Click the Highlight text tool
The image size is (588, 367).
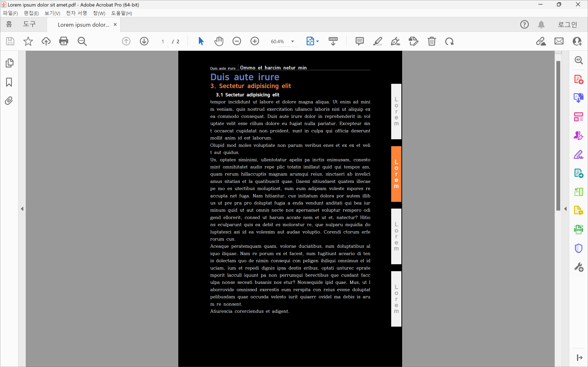coord(377,41)
